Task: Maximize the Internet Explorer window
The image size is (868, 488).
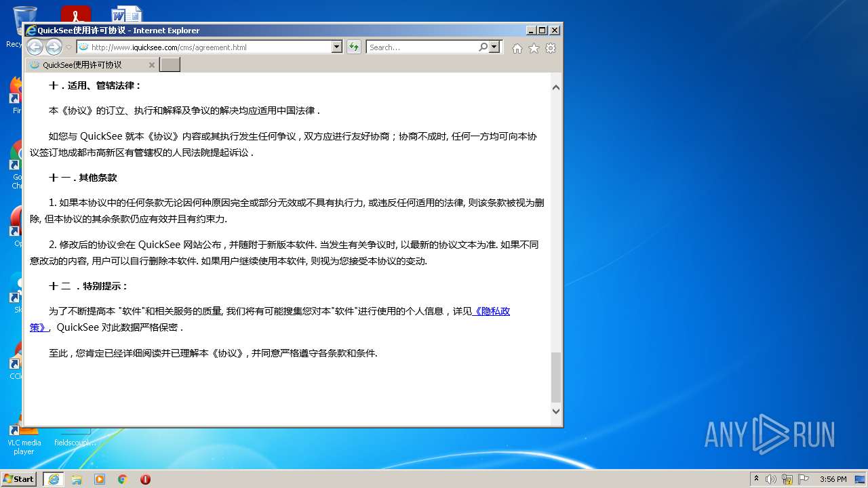Action: coord(542,30)
